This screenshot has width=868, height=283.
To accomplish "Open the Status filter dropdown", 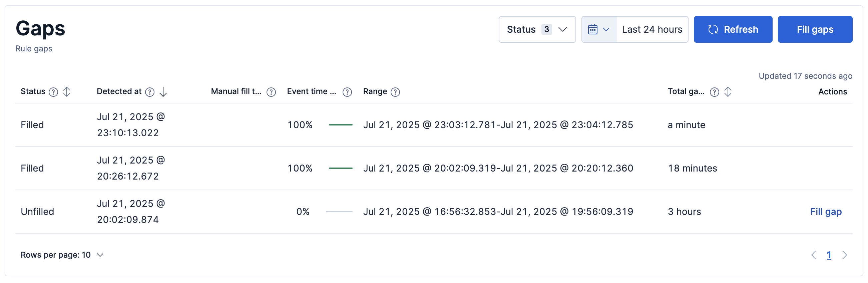I will 537,30.
